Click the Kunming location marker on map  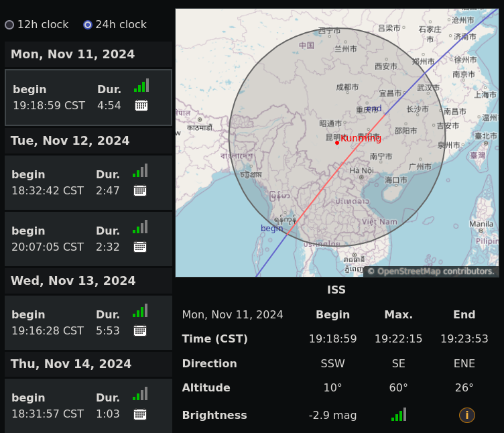[x=337, y=142]
